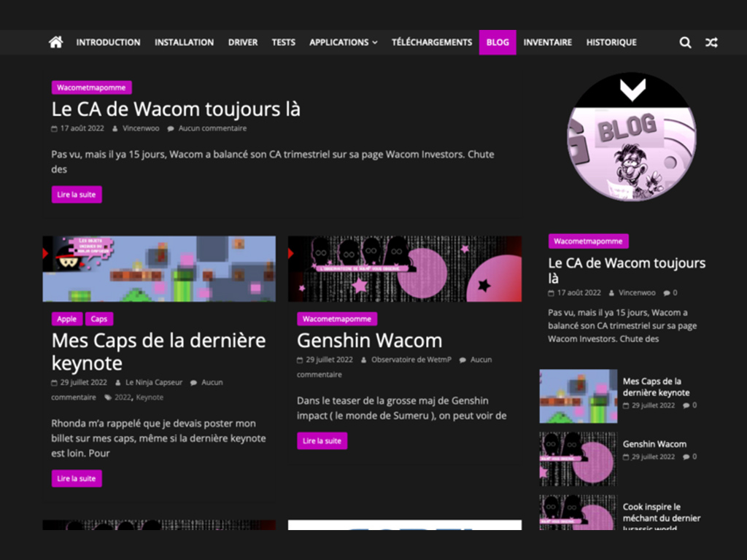Click the Apple category tag
Viewport: 747px width, 560px height.
point(66,319)
